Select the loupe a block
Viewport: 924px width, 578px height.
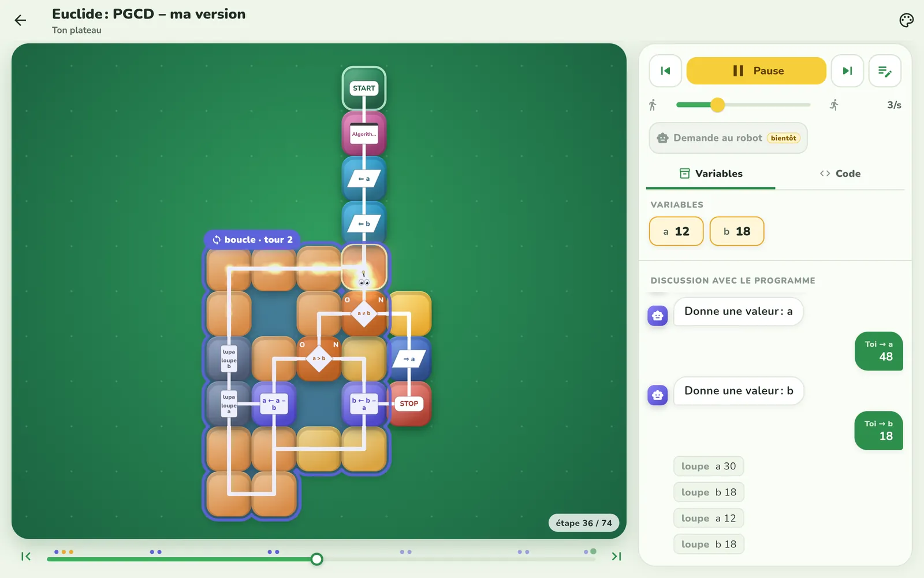tap(229, 403)
